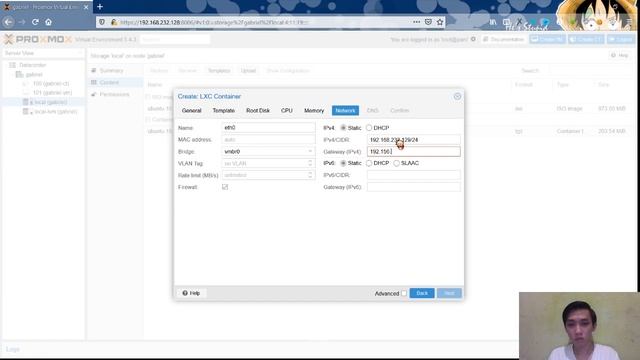The width and height of the screenshot is (640, 360).
Task: Click the Help button on storage panel
Action: [620, 55]
